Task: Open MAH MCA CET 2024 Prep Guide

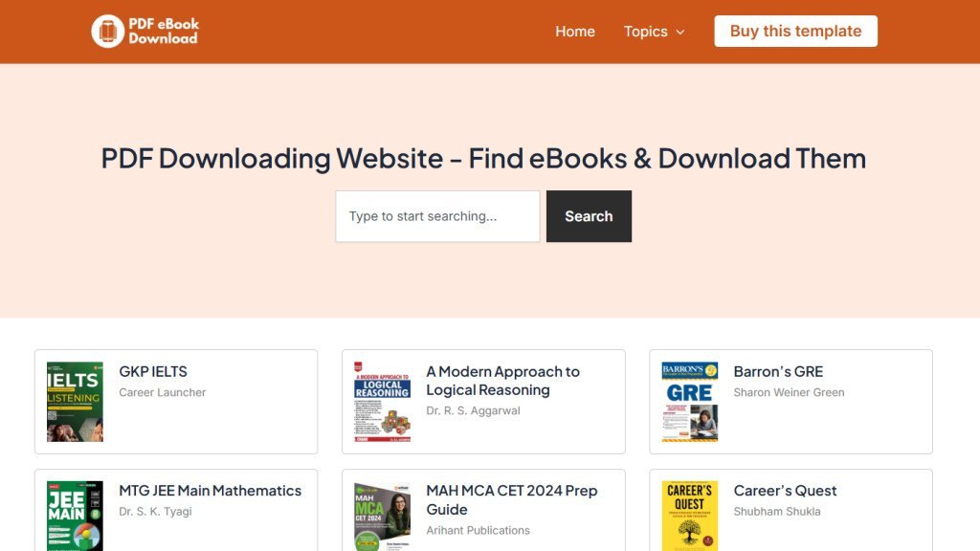Action: (511, 499)
